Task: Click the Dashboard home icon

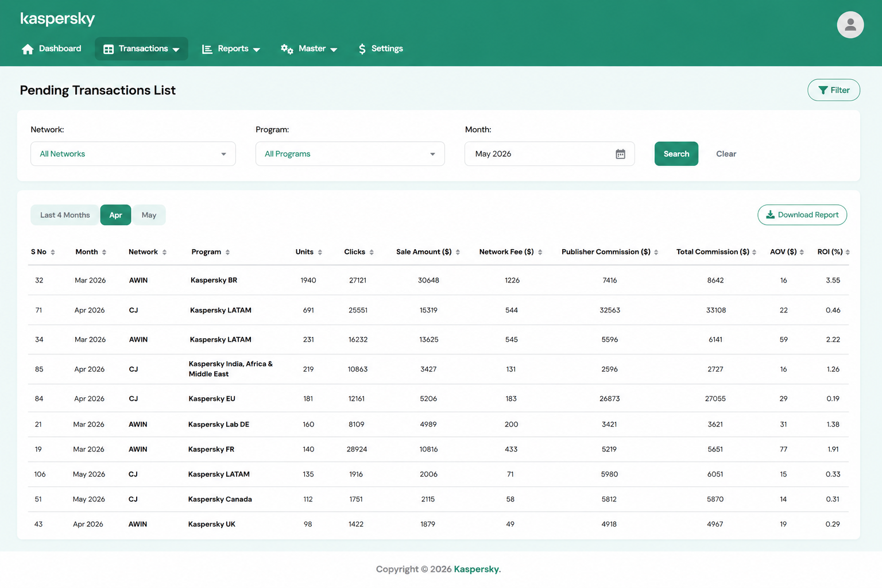Action: pos(28,49)
